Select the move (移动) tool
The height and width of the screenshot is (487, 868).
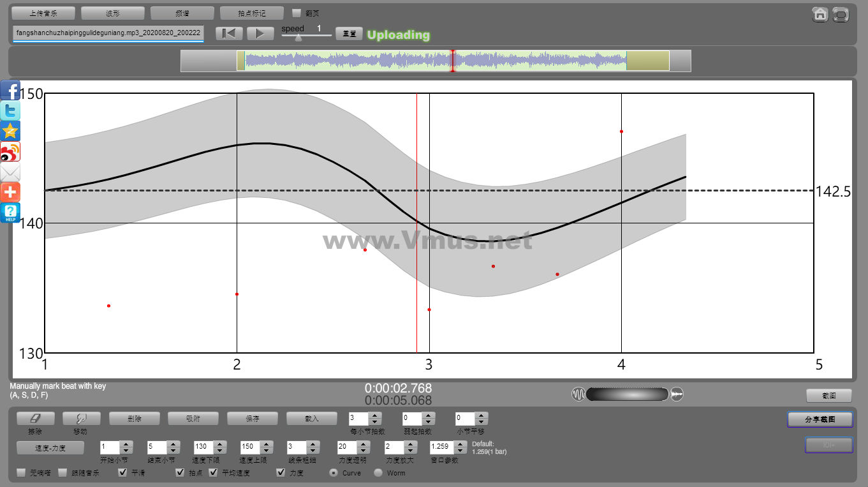80,419
